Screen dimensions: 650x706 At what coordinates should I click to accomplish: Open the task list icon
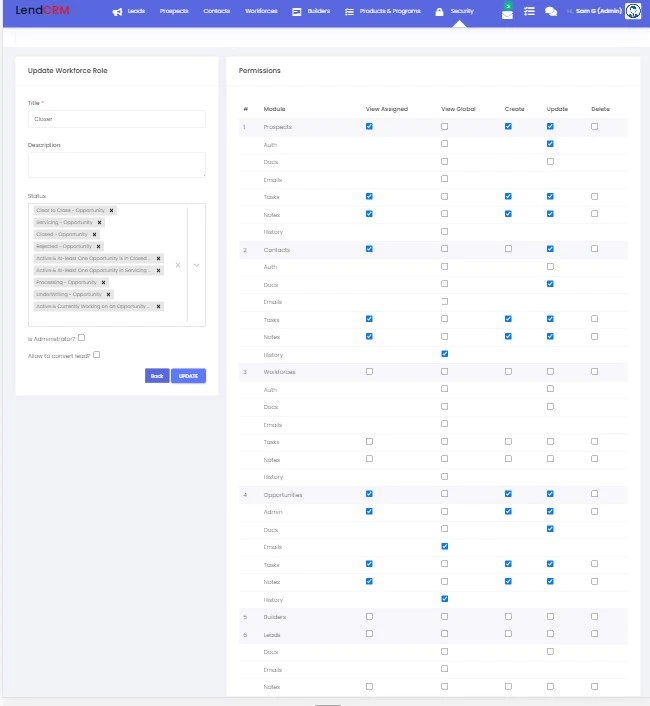(529, 11)
